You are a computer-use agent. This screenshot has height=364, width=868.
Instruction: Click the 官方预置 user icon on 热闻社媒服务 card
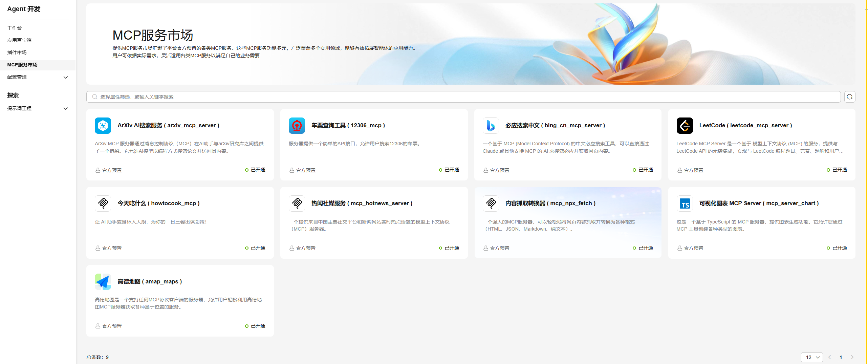pos(292,248)
